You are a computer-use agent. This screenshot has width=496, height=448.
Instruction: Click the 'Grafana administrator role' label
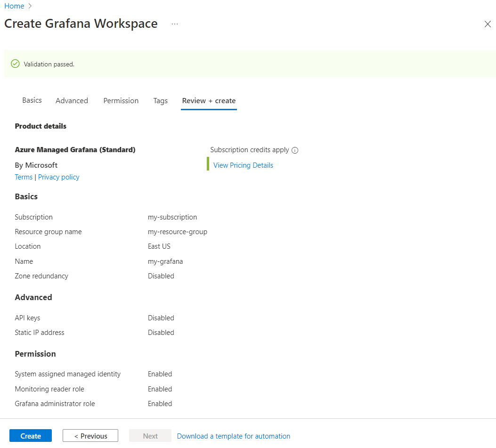tap(55, 404)
